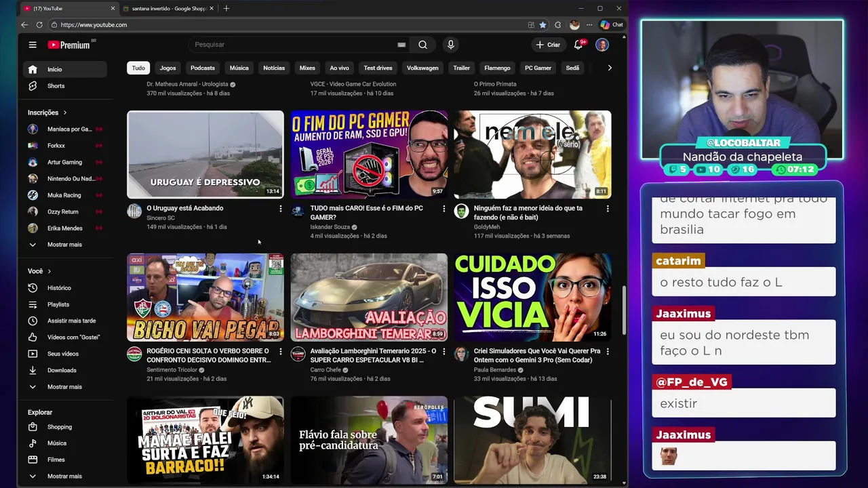The width and height of the screenshot is (868, 488).
Task: Open the Copilot Chat button in browser
Action: click(612, 25)
